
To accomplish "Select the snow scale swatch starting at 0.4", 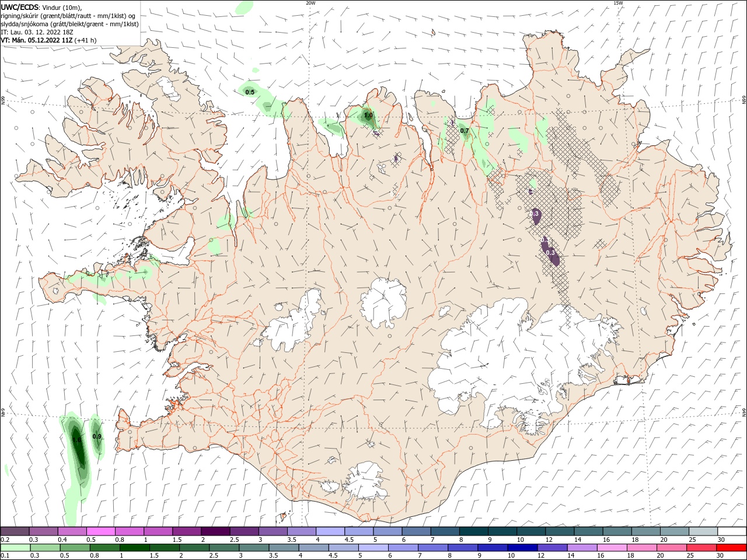I will click(x=72, y=531).
